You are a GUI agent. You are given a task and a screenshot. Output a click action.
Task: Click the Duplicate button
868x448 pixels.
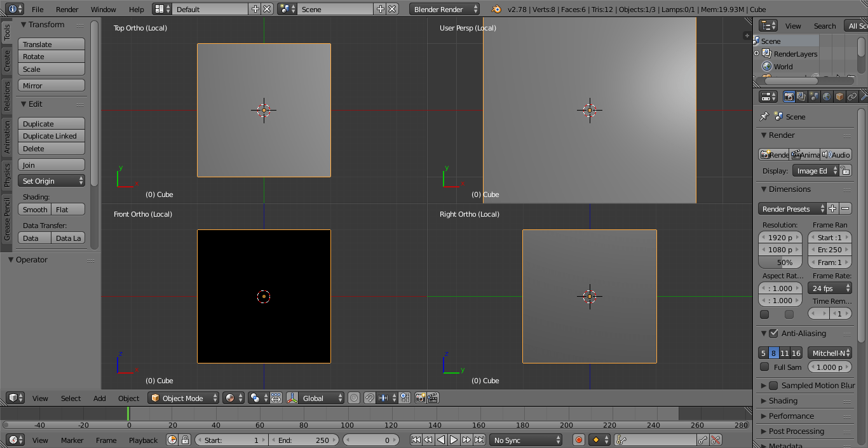point(51,123)
